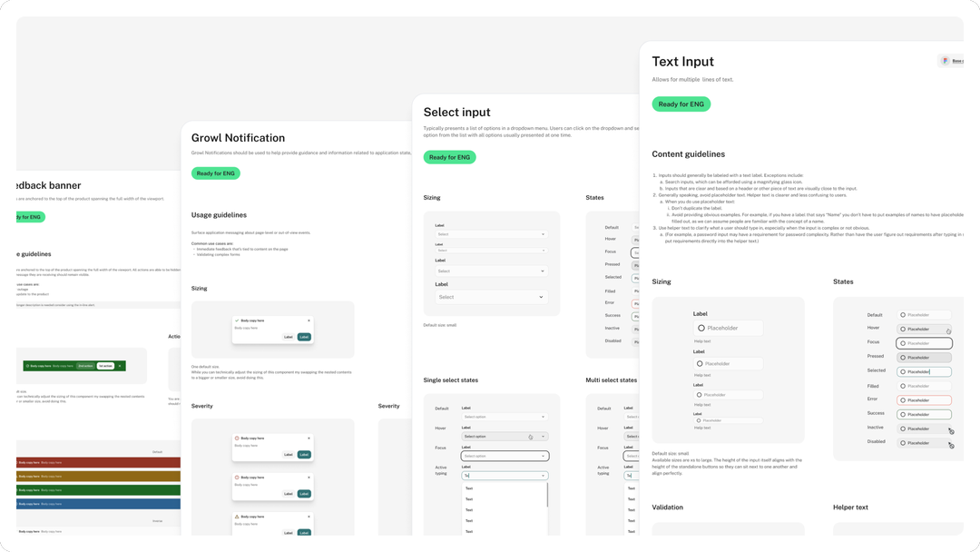Click the warning triangle icon in the Severity growl

tap(237, 517)
